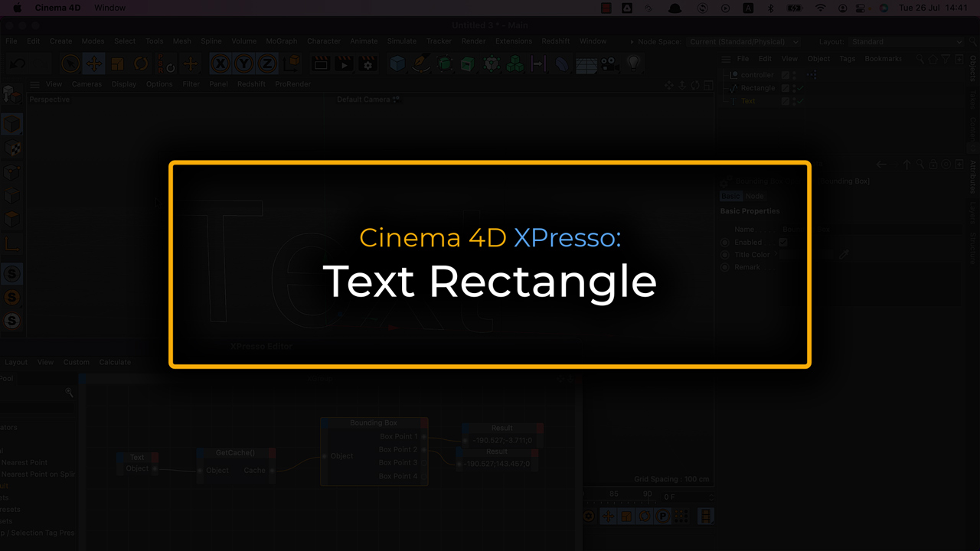Click Render to Picture Viewer icon
Screen dimensions: 980x551
(x=344, y=64)
